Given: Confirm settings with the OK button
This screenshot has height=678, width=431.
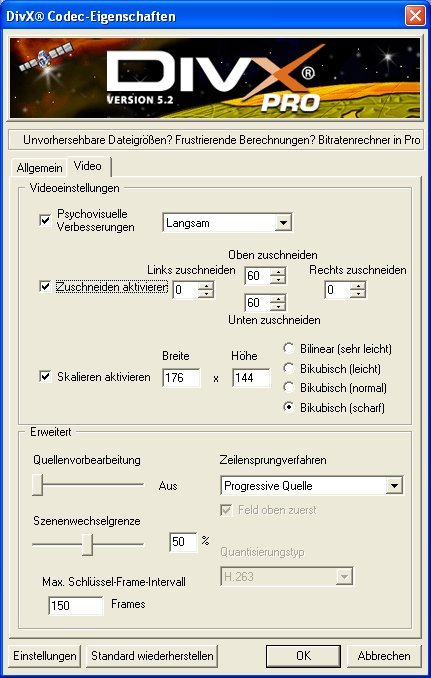Looking at the screenshot, I should click(x=303, y=656).
